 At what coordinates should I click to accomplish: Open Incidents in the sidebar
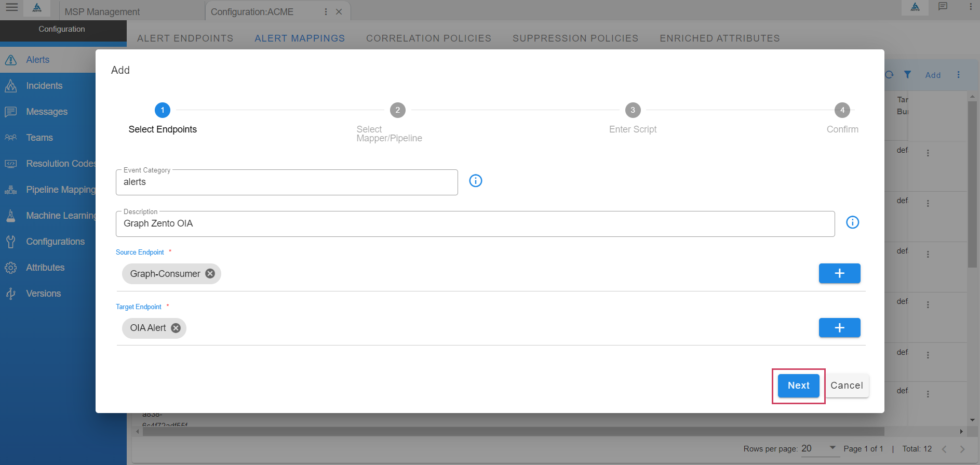[44, 86]
